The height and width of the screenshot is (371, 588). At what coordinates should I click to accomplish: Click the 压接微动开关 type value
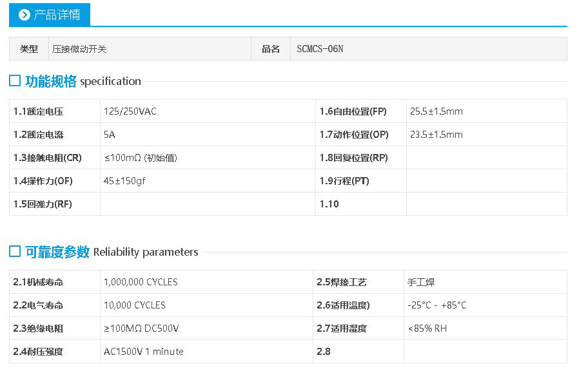(x=75, y=49)
